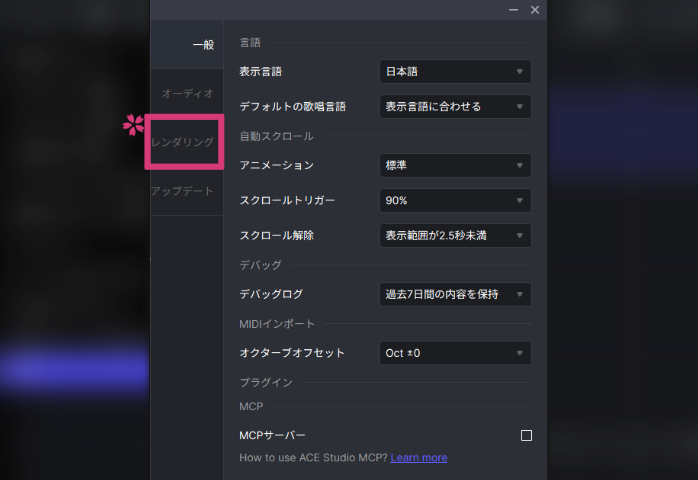Go to the アップデート tab
The width and height of the screenshot is (698, 480).
pyautogui.click(x=182, y=191)
